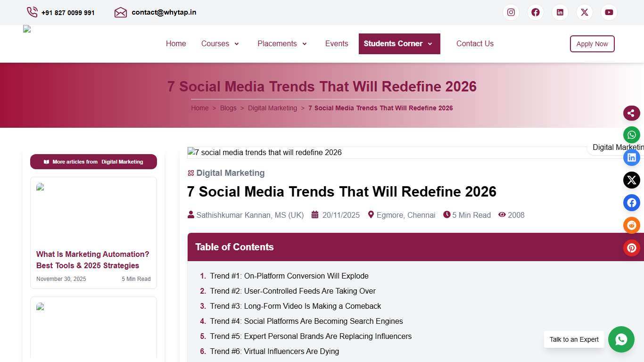This screenshot has height=362, width=644.
Task: Open the YouTube channel icon
Action: 609,12
